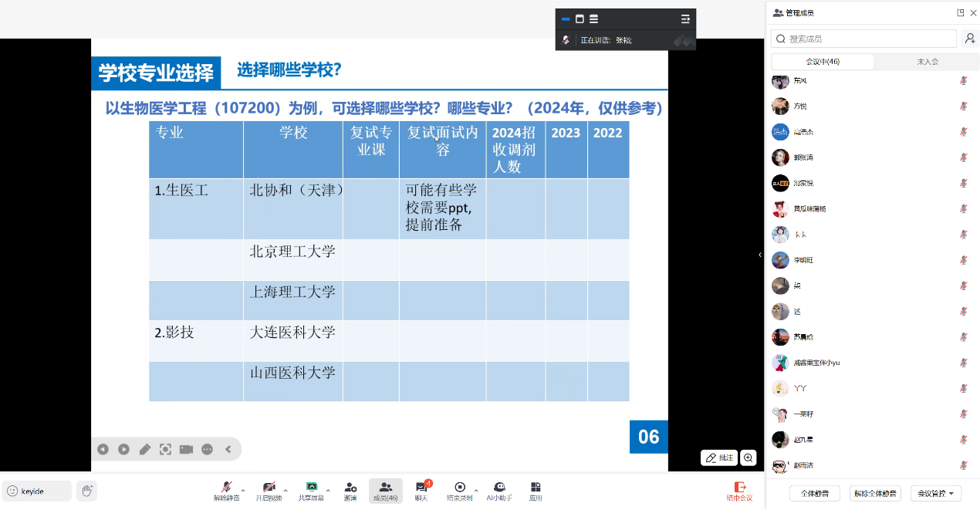Switch to the 未入会 tab
The width and height of the screenshot is (980, 510).
coord(927,62)
